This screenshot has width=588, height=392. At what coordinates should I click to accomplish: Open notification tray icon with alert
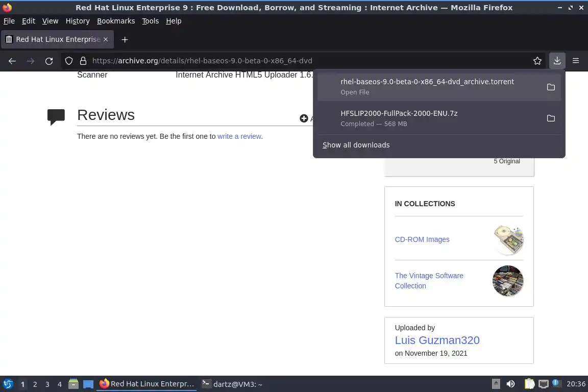click(556, 383)
